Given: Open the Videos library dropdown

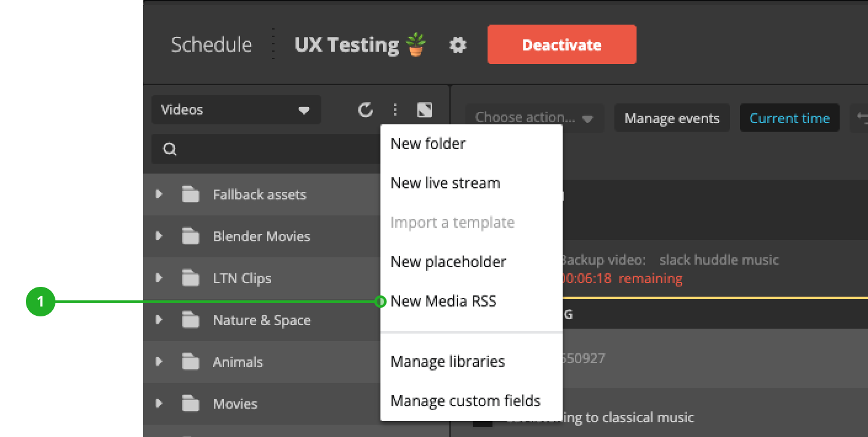Looking at the screenshot, I should (236, 110).
